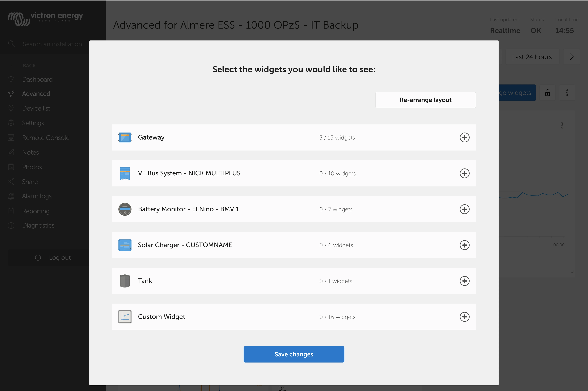Click the Advanced graph nodes icon
The width and height of the screenshot is (588, 391).
point(11,94)
